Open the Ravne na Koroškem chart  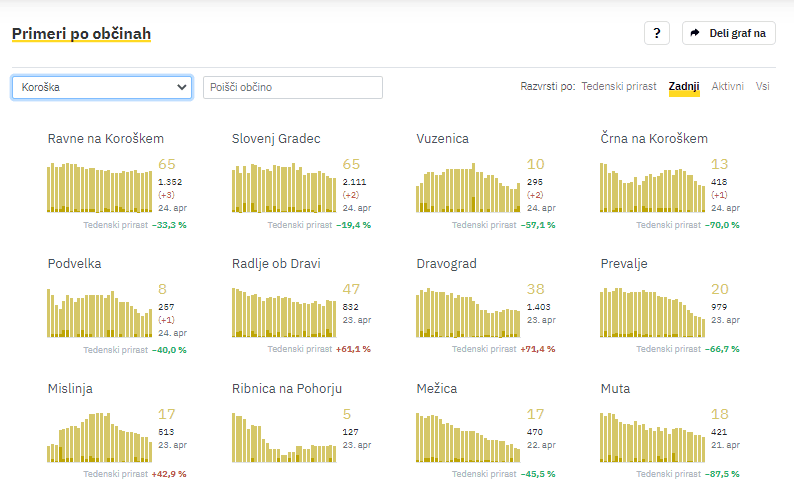click(98, 187)
